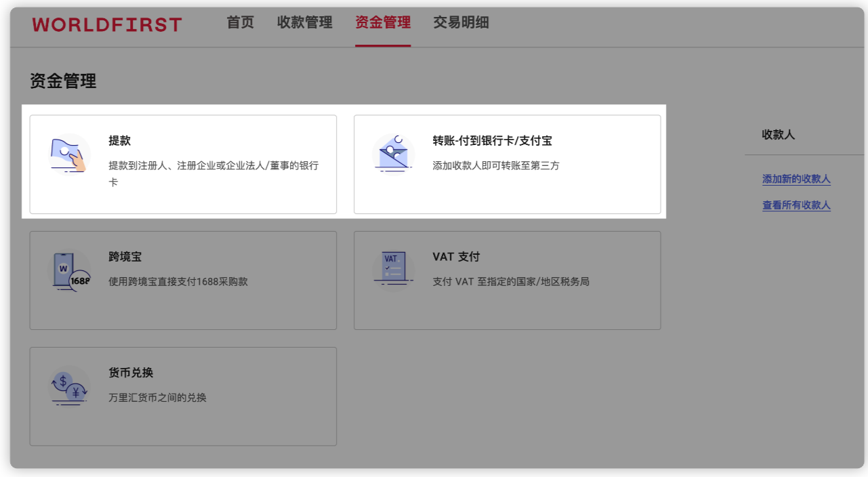Open the 查看所有收款人 link

click(x=796, y=205)
